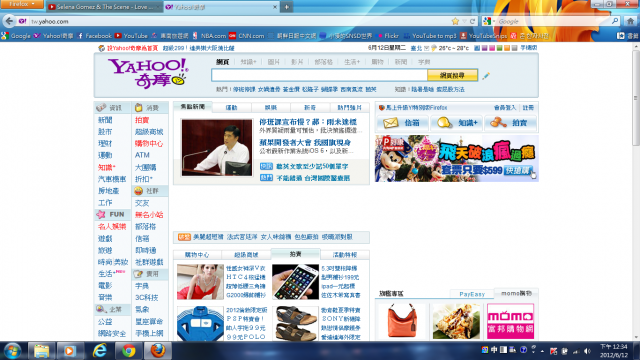
Task: Open 新聞 link in left sidebar
Action: [x=105, y=120]
